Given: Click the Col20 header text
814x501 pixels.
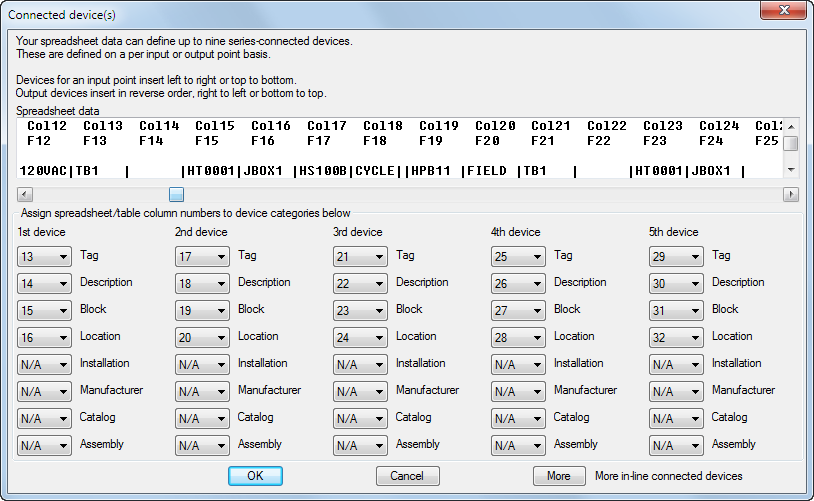Looking at the screenshot, I should (x=495, y=126).
